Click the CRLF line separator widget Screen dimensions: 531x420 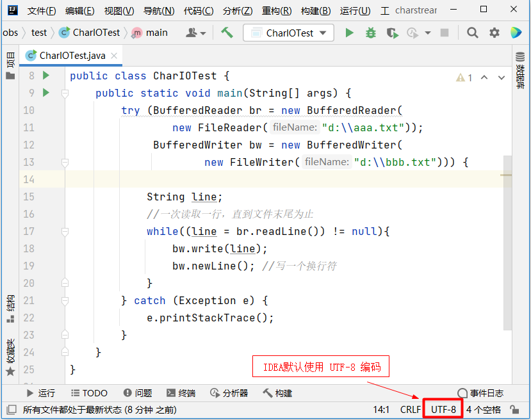pos(411,410)
